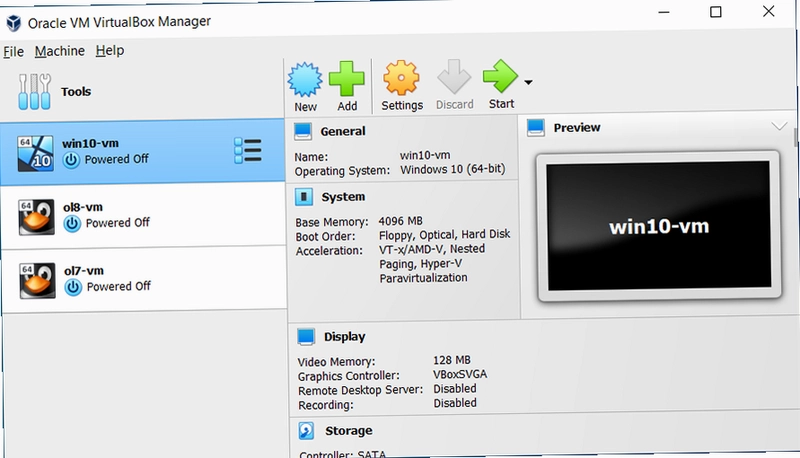Click the Discard down-arrow icon
This screenshot has height=458, width=800.
pos(454,77)
